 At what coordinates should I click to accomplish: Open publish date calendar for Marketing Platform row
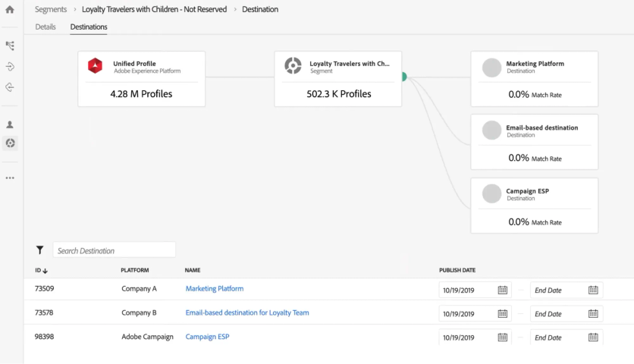tap(502, 290)
